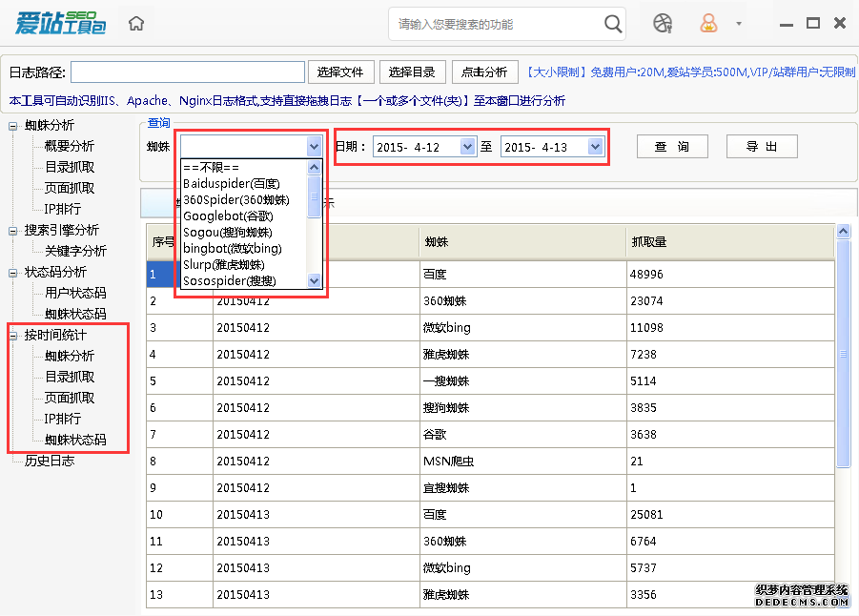This screenshot has width=859, height=616.
Task: Open the start date dropdown 2015-4-12
Action: [467, 147]
